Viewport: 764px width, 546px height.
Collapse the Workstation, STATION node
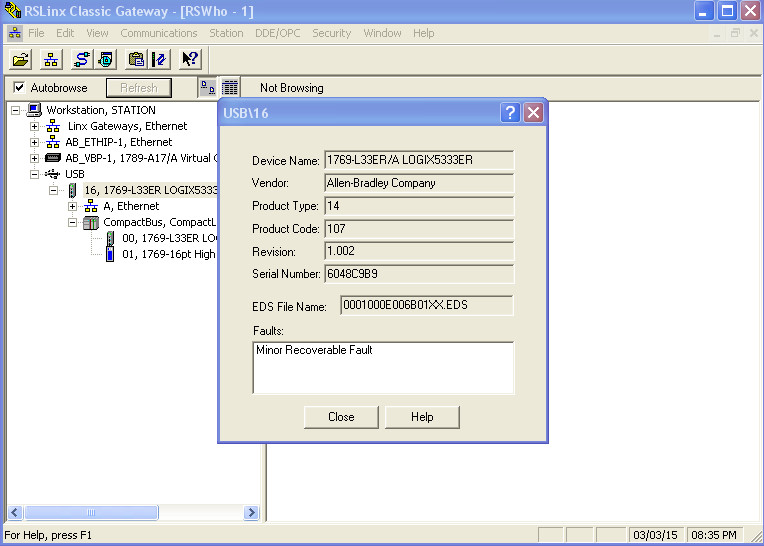pos(15,111)
